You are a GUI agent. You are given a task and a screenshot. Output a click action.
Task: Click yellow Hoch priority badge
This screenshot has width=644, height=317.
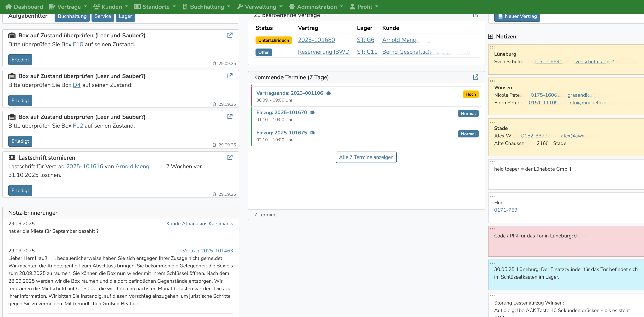470,94
